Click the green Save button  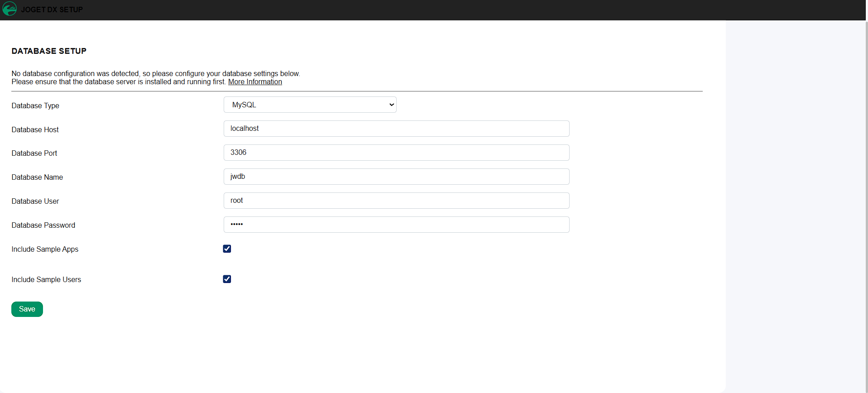pos(27,309)
